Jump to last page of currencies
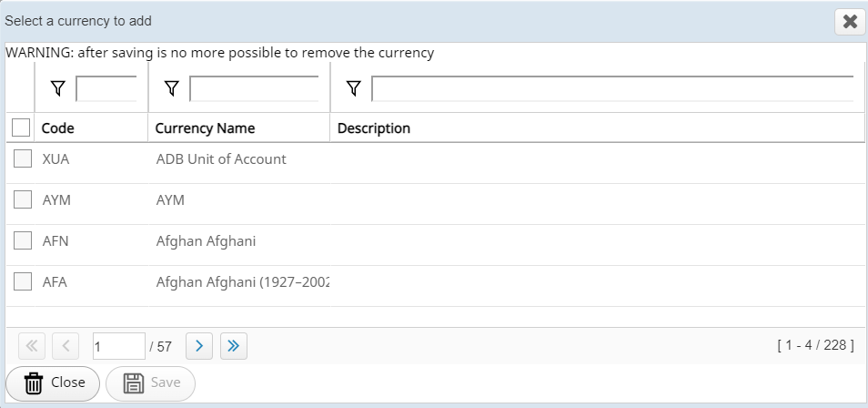The width and height of the screenshot is (868, 408). pyautogui.click(x=233, y=346)
